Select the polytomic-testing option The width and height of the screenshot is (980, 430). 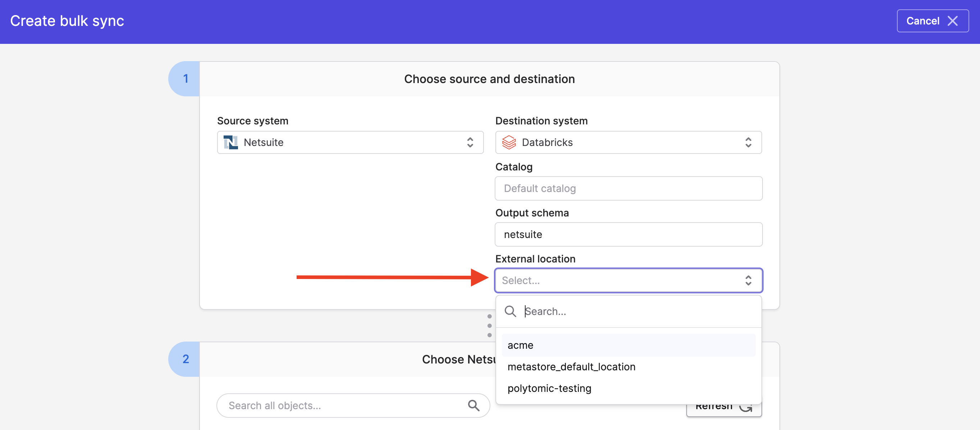[x=628, y=389]
